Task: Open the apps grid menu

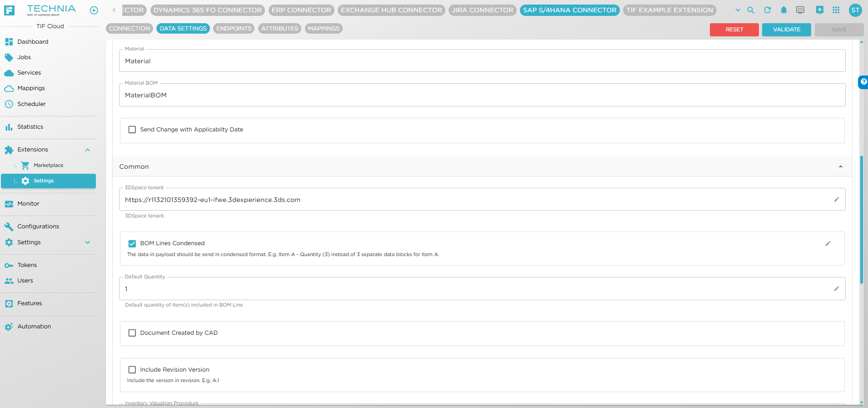Action: point(836,10)
